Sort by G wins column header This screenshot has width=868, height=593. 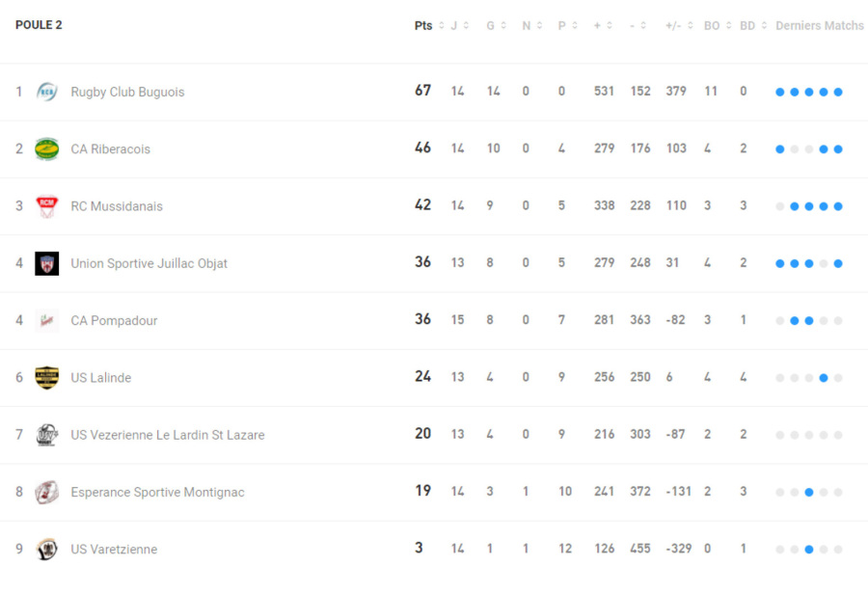(496, 26)
